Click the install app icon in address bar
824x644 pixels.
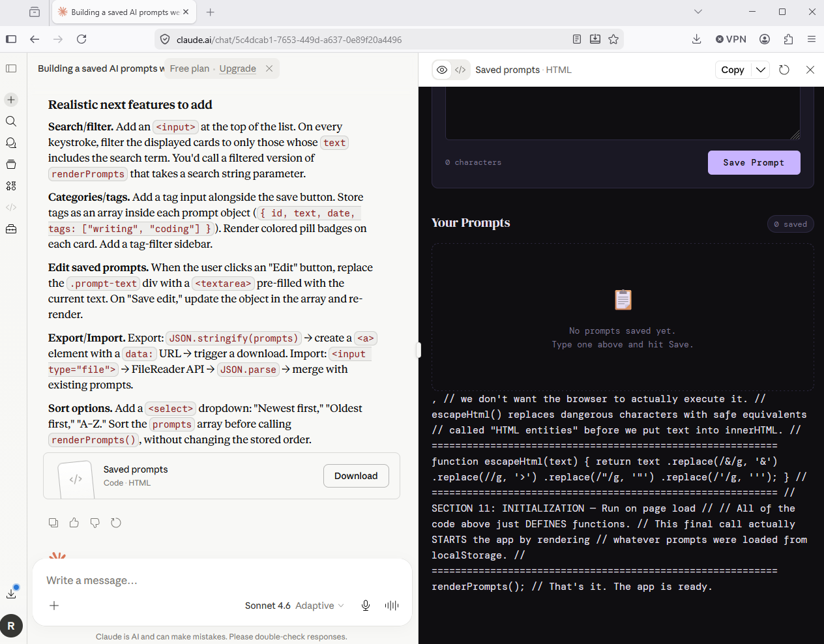pyautogui.click(x=595, y=39)
